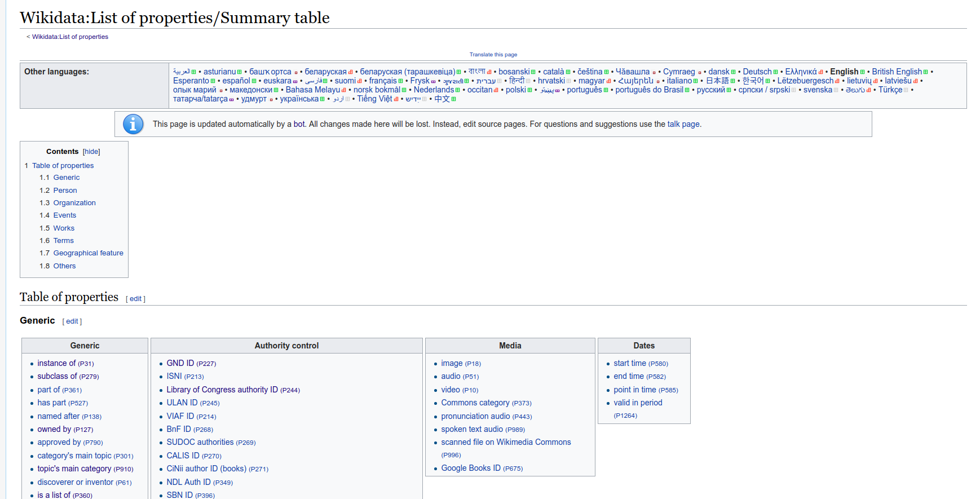The image size is (980, 499).
Task: Click translation status icon beside Türkçe
Action: click(x=906, y=90)
